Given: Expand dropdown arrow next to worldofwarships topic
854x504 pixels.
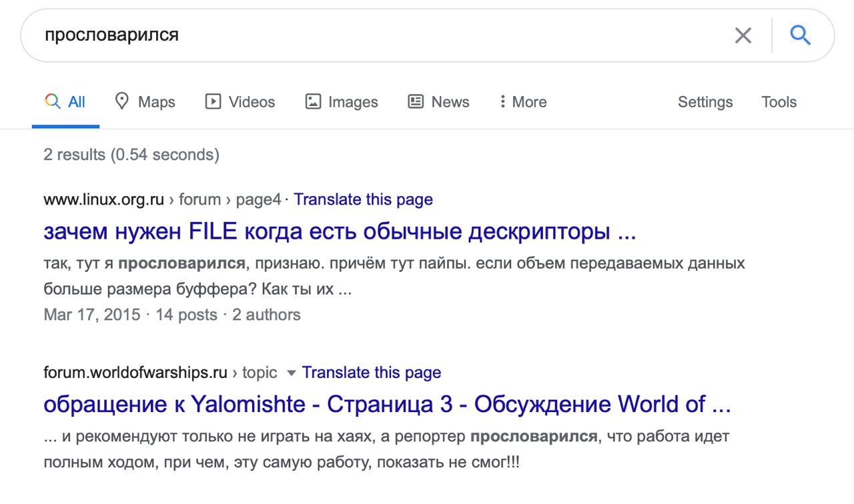Looking at the screenshot, I should [x=290, y=373].
